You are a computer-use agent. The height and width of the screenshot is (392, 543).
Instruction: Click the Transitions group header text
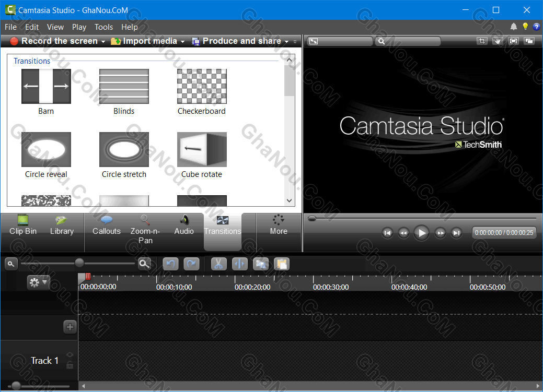(32, 61)
